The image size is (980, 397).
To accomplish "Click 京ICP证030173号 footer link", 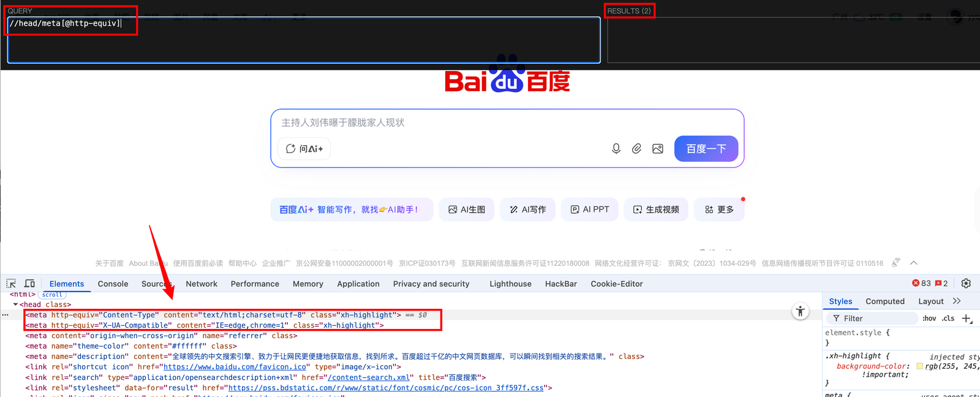I will pyautogui.click(x=427, y=263).
